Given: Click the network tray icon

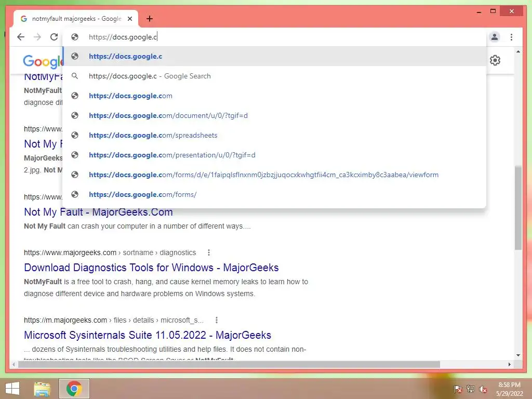Looking at the screenshot, I should click(x=471, y=389).
